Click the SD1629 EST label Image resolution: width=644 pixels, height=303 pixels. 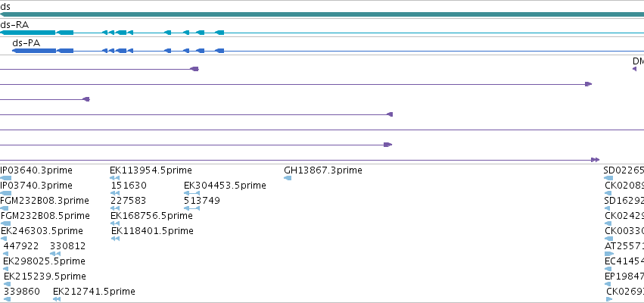point(624,201)
